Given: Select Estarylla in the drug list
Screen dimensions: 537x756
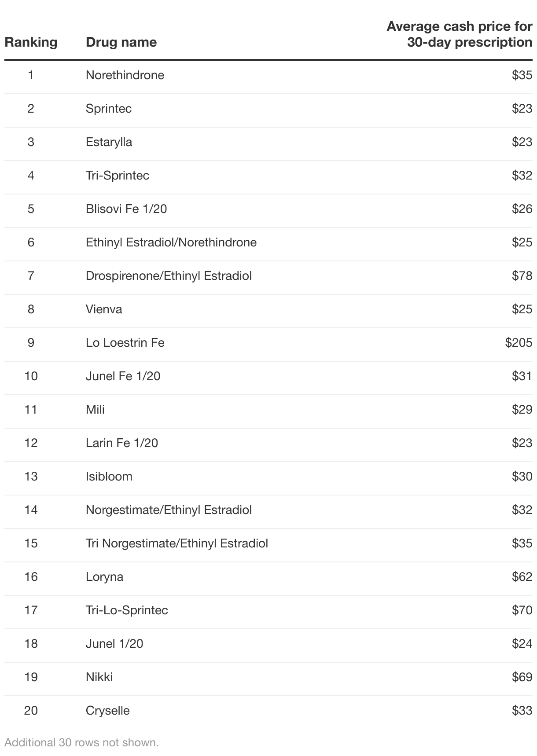Looking at the screenshot, I should tap(109, 142).
